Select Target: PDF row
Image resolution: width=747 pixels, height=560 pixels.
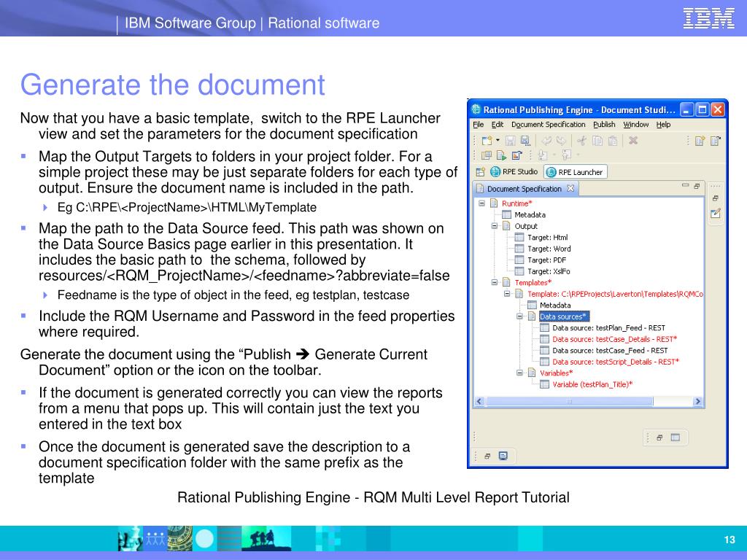click(x=546, y=260)
